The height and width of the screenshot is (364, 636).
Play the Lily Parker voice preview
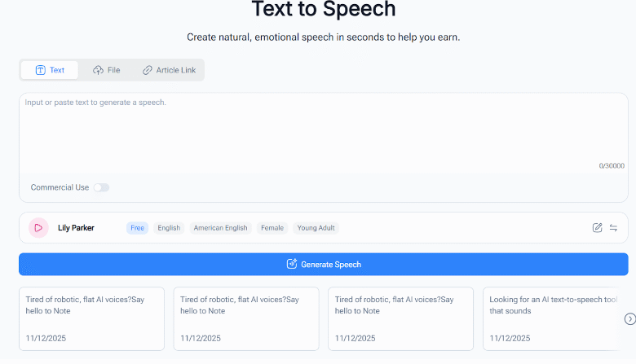pos(38,228)
